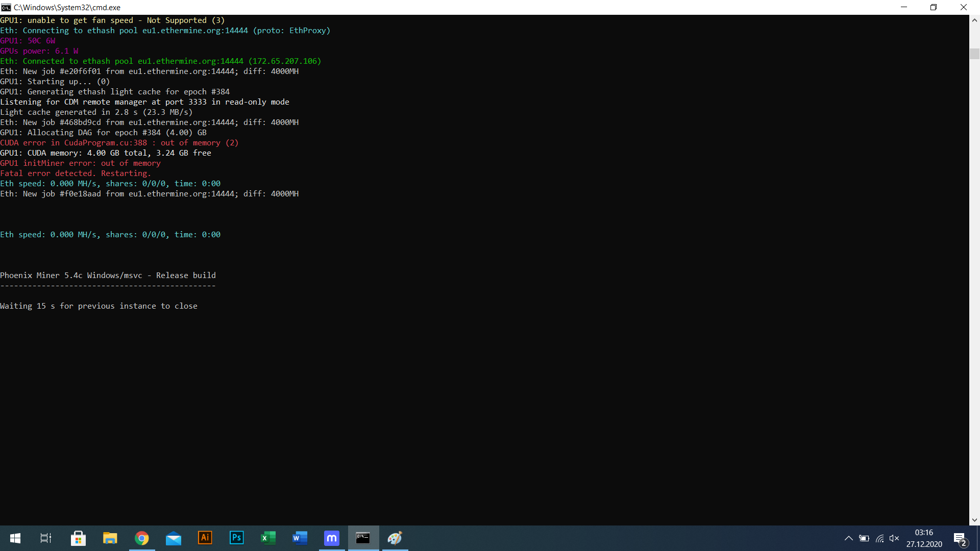This screenshot has height=551, width=980.
Task: Click the 'CUDA error in CudaProgram.cu:388' line
Action: [119, 143]
